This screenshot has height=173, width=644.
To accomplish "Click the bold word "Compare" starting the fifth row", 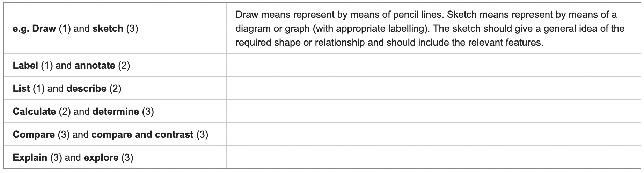I will [x=34, y=135].
